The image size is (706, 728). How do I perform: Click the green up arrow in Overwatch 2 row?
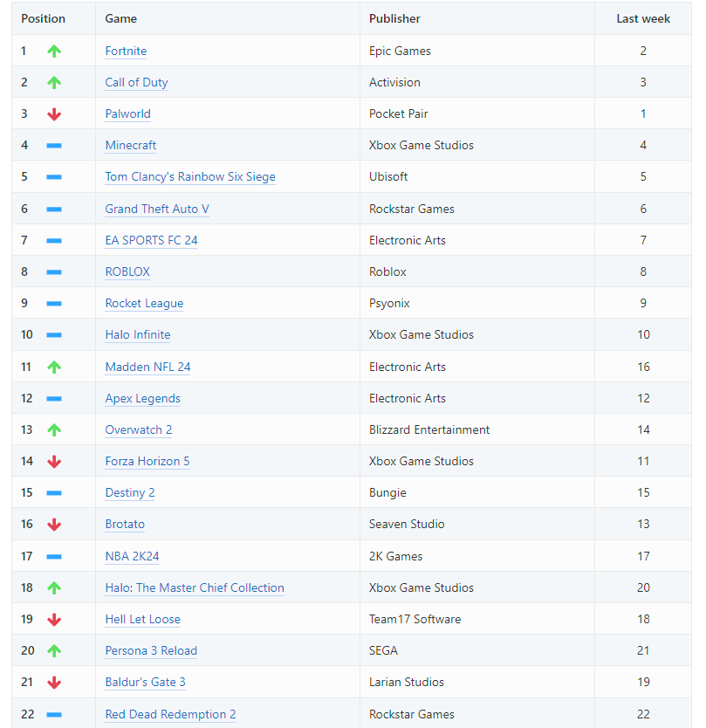coord(54,430)
